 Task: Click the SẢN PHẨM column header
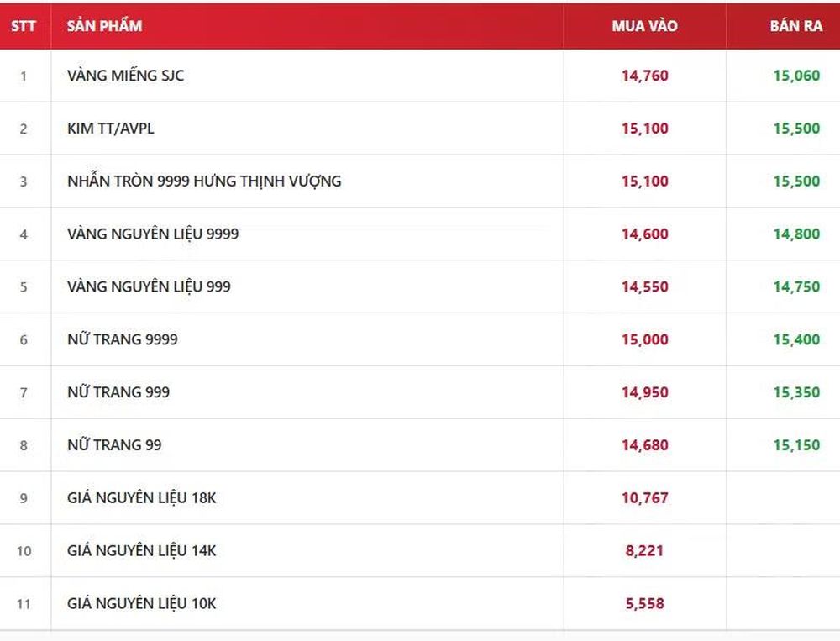click(104, 26)
